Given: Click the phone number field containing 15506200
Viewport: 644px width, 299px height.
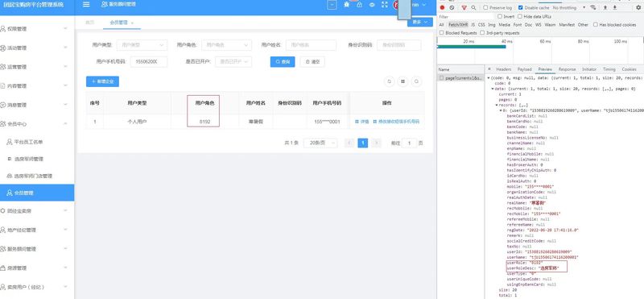Looking at the screenshot, I should point(149,62).
